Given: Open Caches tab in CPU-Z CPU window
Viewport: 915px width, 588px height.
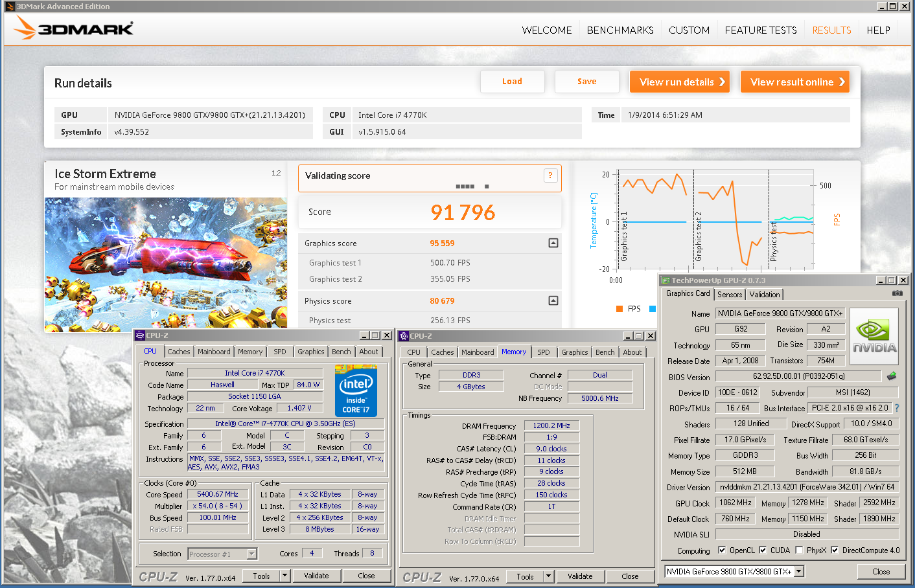Looking at the screenshot, I should [x=179, y=352].
